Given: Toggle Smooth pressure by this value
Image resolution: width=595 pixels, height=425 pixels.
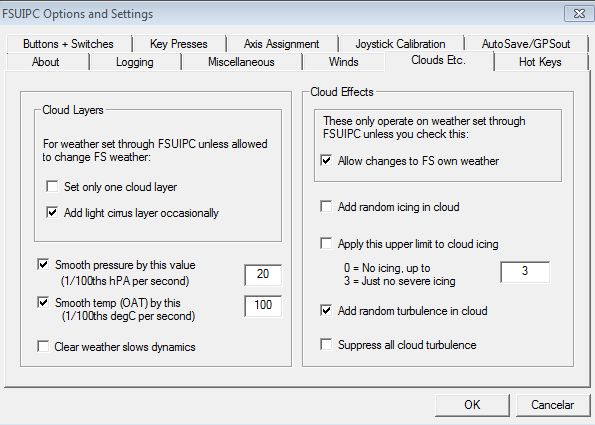Looking at the screenshot, I should 43,264.
